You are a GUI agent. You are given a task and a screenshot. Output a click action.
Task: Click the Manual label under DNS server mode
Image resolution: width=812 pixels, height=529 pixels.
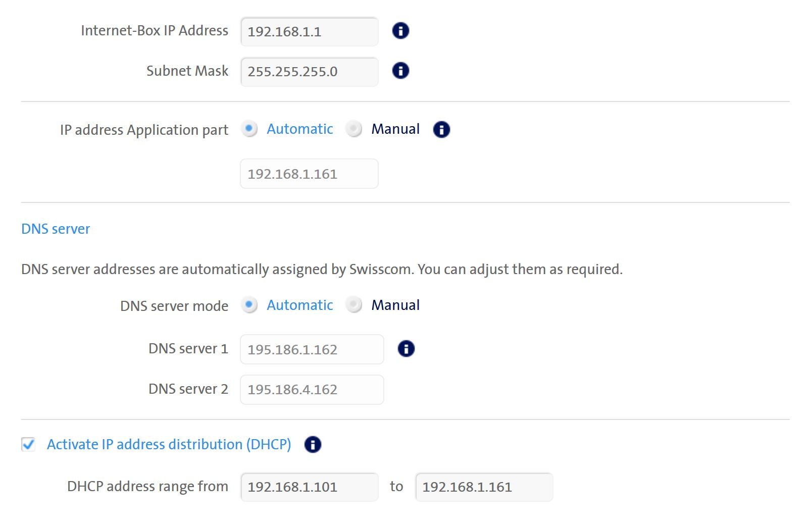(395, 305)
